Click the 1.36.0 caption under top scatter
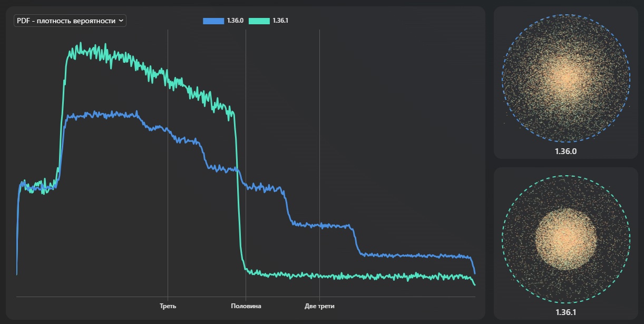Image resolution: width=644 pixels, height=324 pixels. (x=566, y=151)
